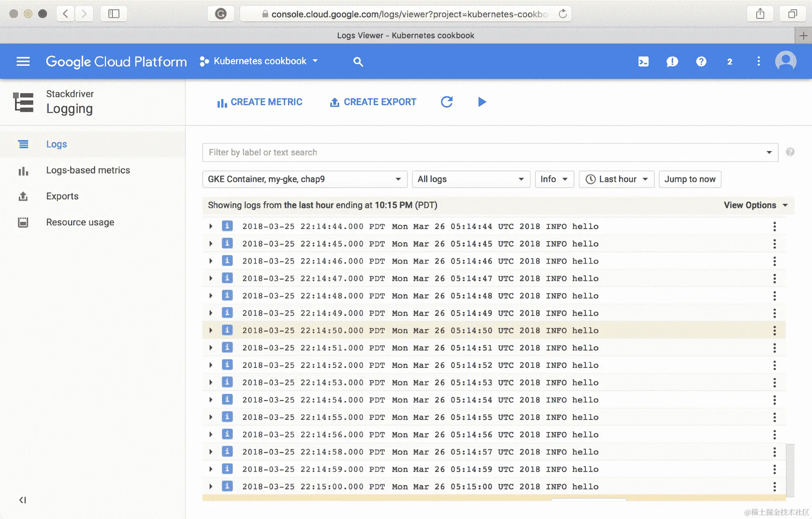The image size is (812, 519).
Task: Open the Last hour time range dropdown
Action: (x=616, y=179)
